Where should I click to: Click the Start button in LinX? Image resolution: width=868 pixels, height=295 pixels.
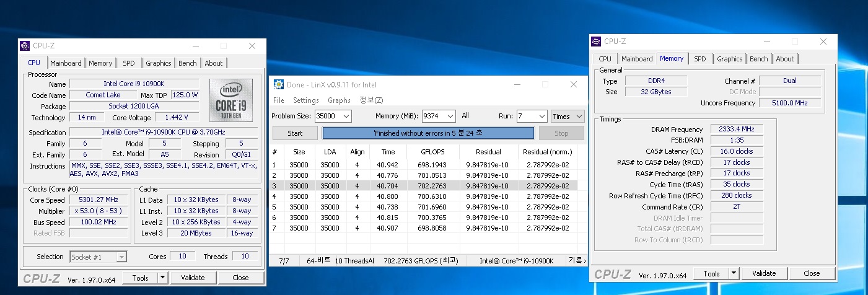(x=296, y=133)
